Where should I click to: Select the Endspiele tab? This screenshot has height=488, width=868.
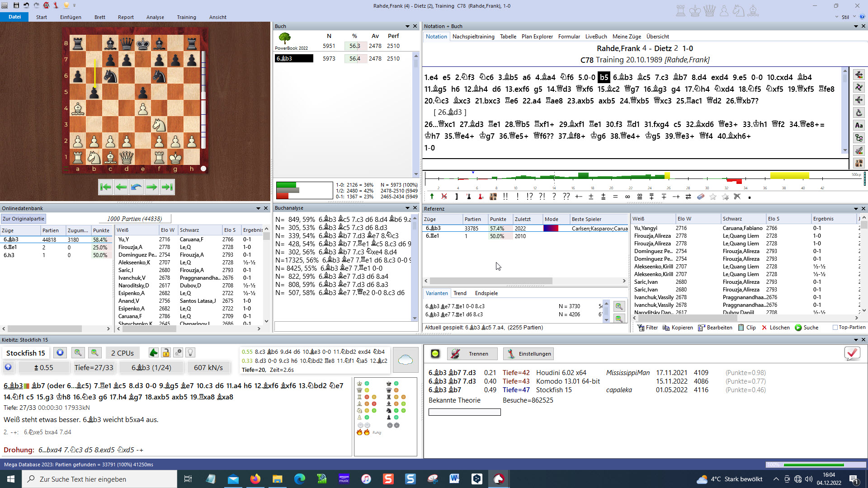tap(486, 293)
